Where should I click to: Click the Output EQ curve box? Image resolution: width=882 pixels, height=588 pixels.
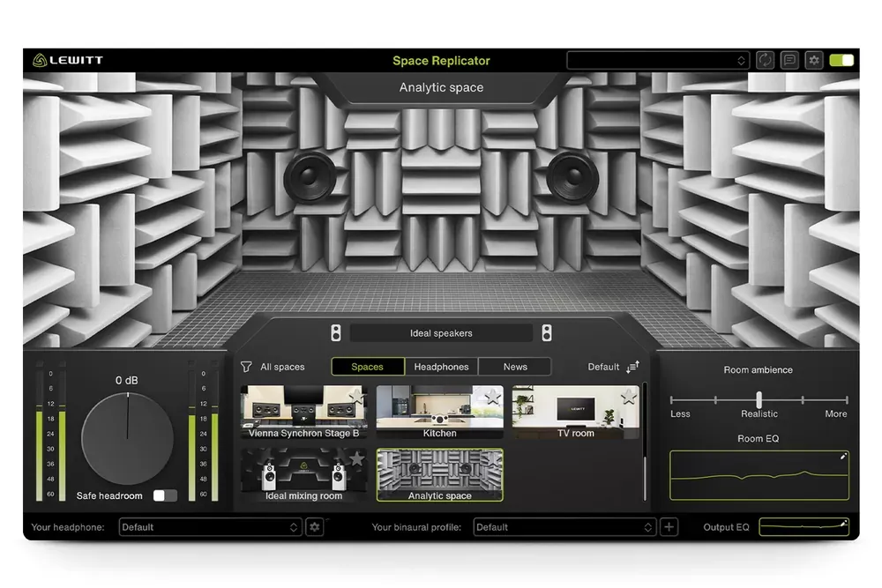[804, 526]
